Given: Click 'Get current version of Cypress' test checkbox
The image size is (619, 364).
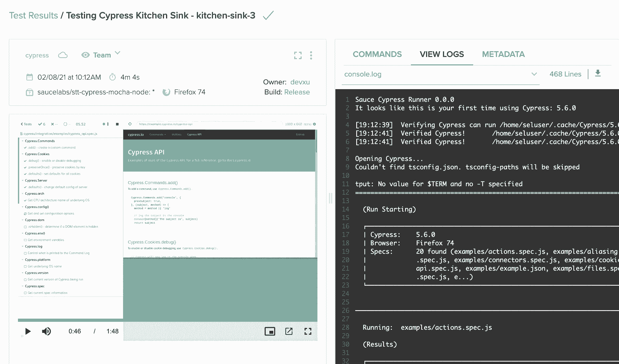Looking at the screenshot, I should pos(25,280).
